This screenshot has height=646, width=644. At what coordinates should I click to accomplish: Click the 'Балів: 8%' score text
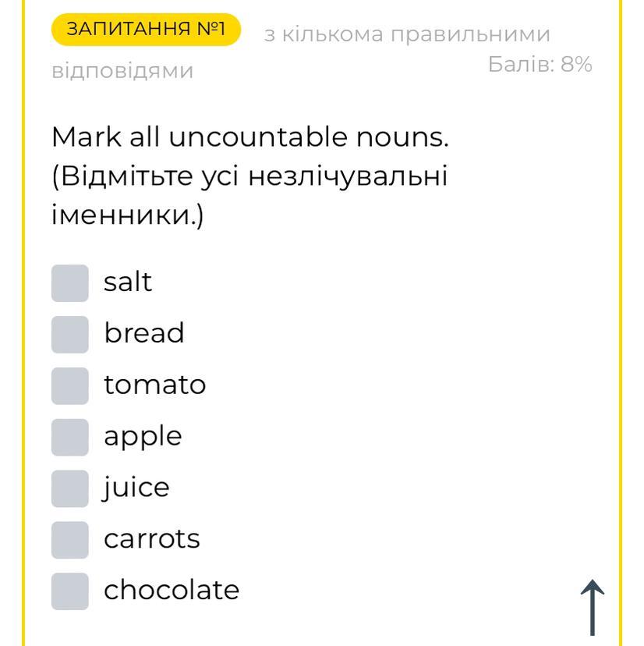coord(540,64)
